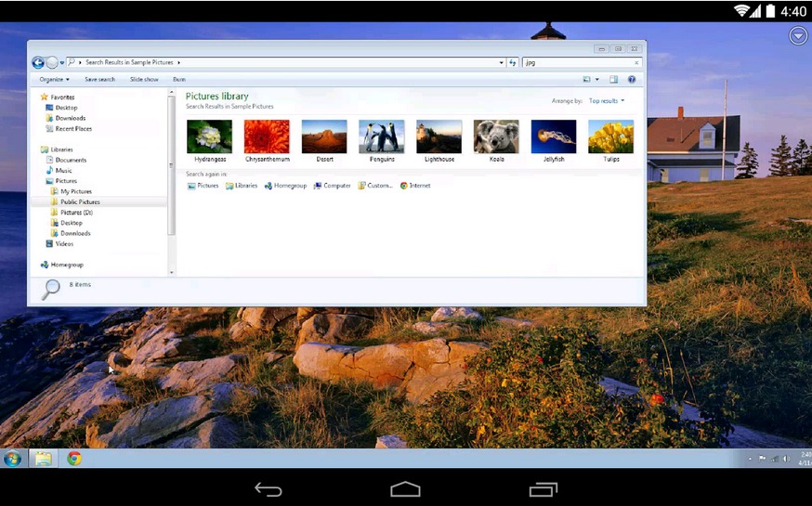Image resolution: width=812 pixels, height=506 pixels.
Task: Open the Organize dropdown menu
Action: pyautogui.click(x=55, y=80)
